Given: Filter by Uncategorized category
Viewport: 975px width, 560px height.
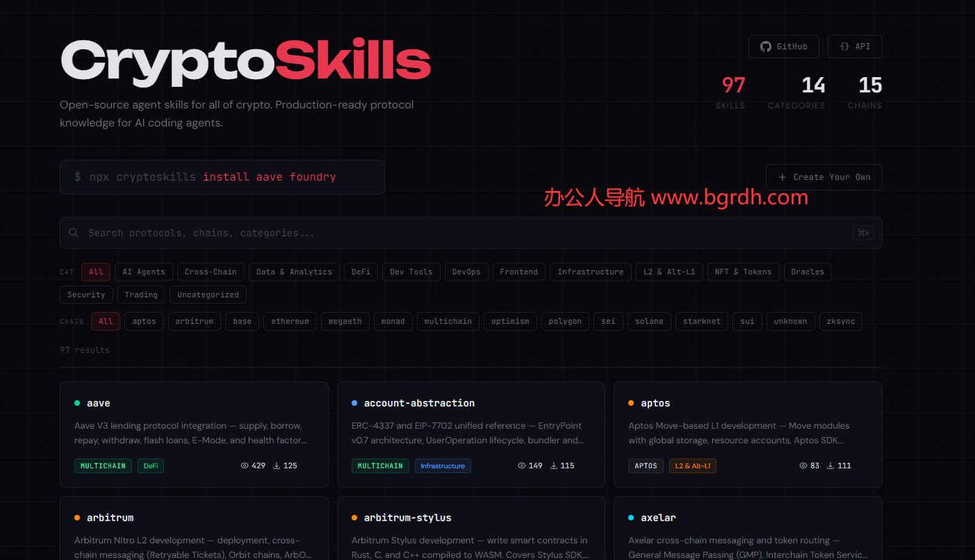Looking at the screenshot, I should (208, 295).
